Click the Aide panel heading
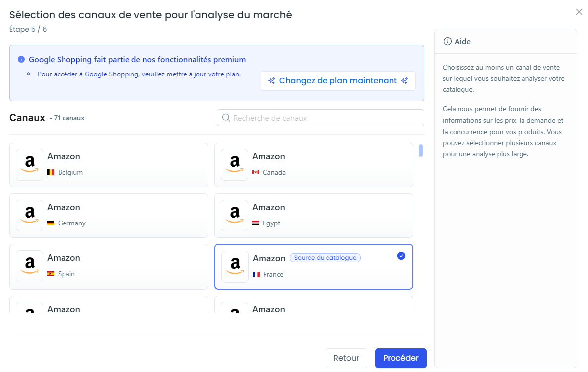Screen dimensions: 588x372 coord(463,42)
